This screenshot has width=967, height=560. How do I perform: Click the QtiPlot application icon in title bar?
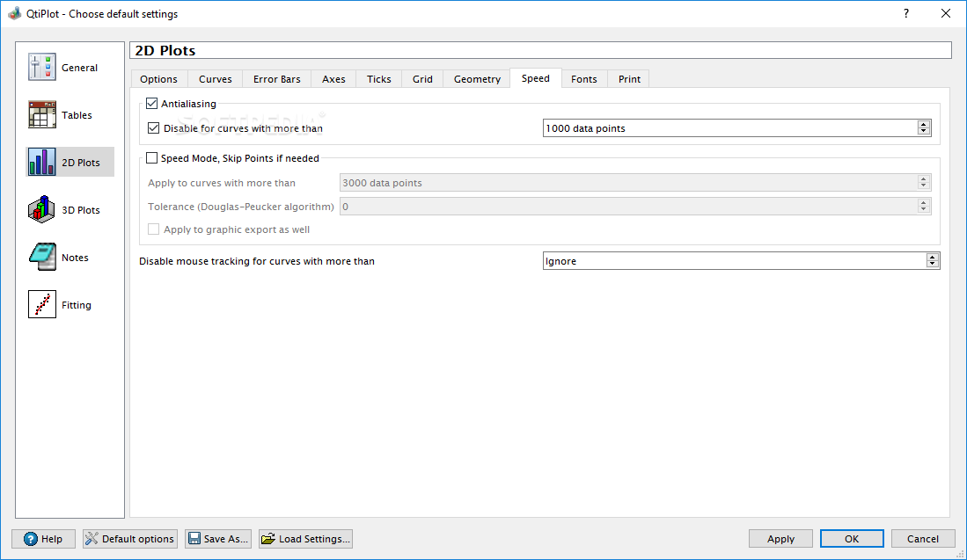14,13
